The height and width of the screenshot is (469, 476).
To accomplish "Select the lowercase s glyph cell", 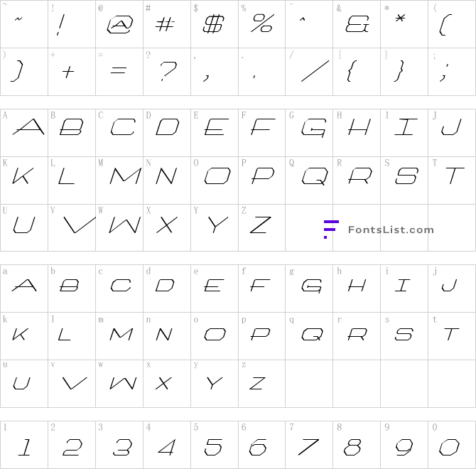I will [404, 336].
